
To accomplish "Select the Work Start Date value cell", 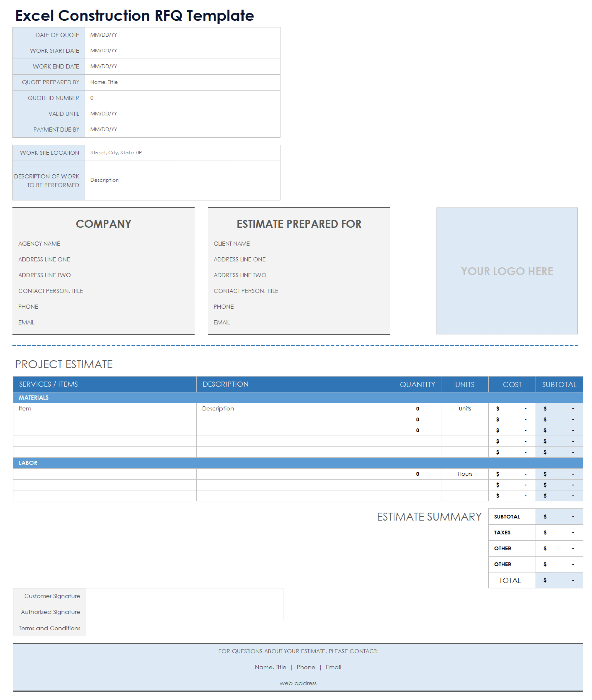I will pos(182,51).
